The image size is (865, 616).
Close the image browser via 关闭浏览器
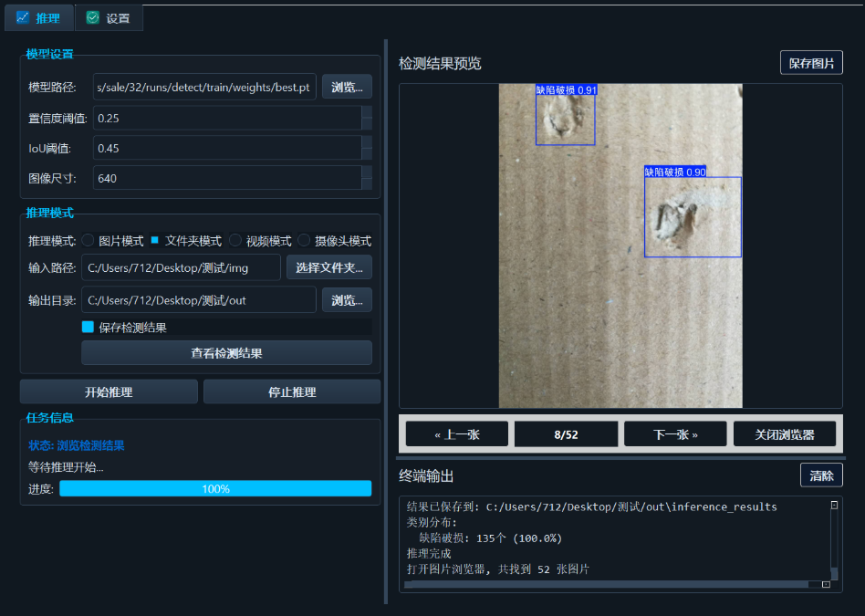click(x=785, y=433)
